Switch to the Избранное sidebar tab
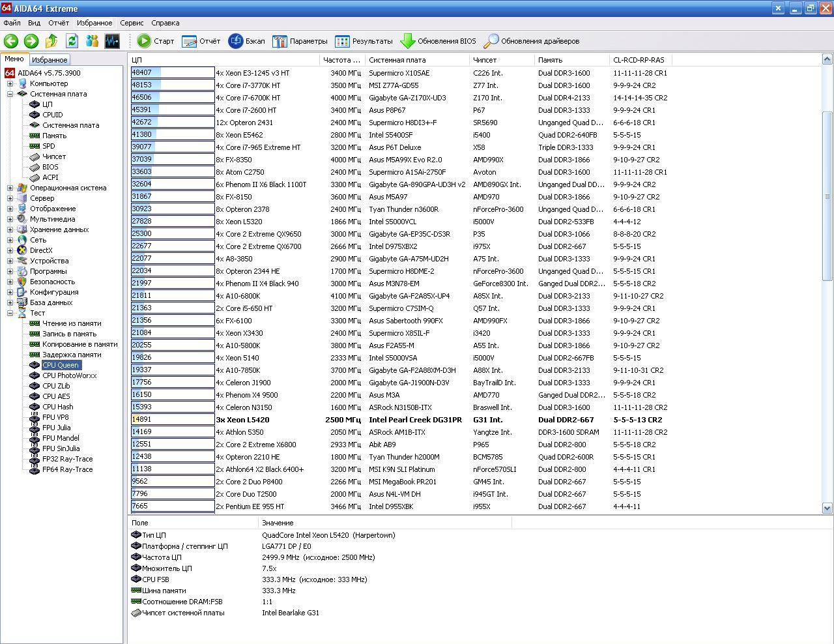 (x=50, y=60)
